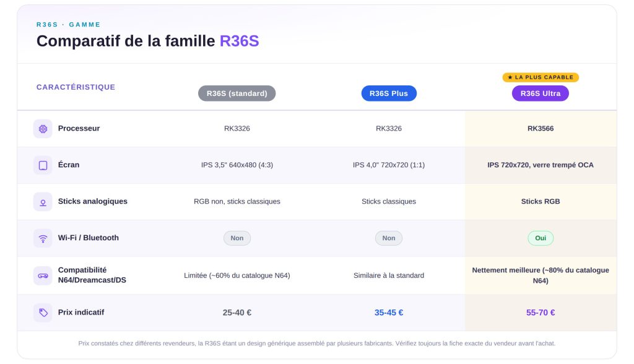This screenshot has width=634, height=364.
Task: Click the Non badge under R36S standard
Action: click(237, 238)
